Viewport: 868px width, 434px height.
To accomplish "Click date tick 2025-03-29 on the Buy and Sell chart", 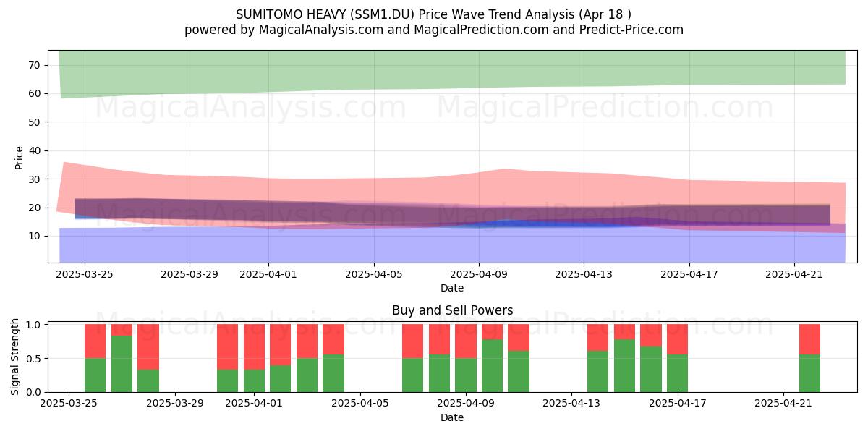I will [175, 404].
